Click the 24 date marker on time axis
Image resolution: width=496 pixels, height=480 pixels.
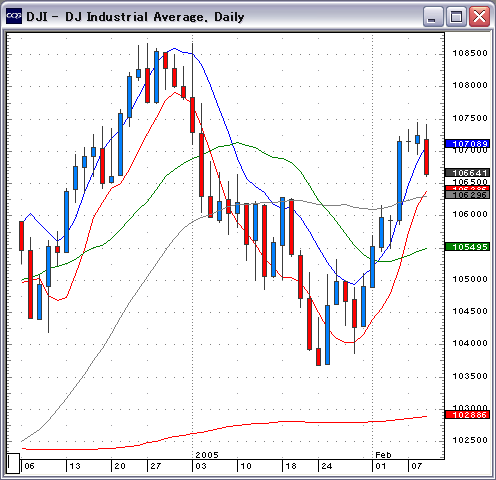click(x=327, y=466)
